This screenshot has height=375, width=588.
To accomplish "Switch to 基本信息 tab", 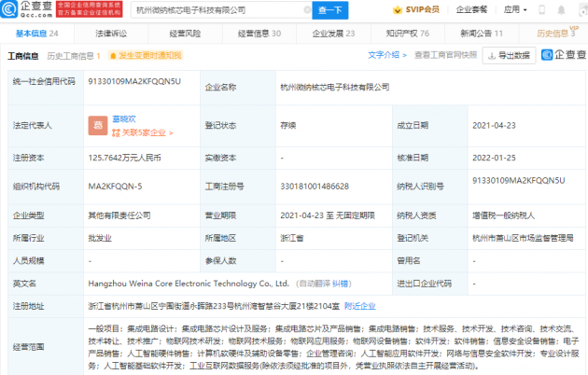I will pos(36,34).
